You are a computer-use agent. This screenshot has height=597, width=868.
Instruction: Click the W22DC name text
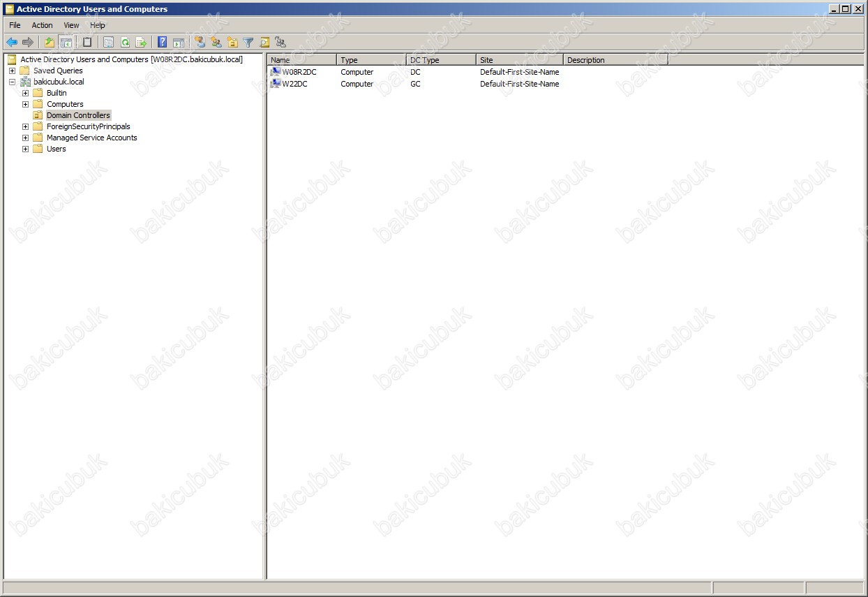tap(294, 84)
